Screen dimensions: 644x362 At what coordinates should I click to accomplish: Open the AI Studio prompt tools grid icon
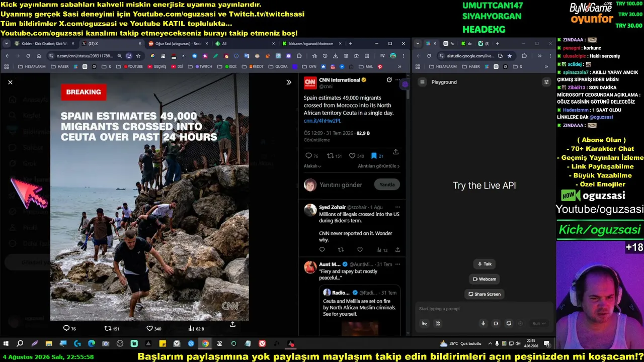pos(438,324)
